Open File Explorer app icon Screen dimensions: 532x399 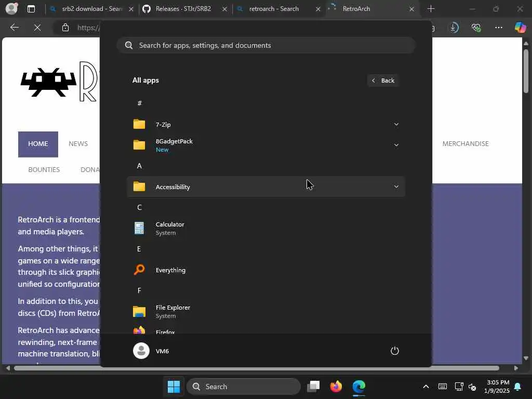(x=139, y=311)
